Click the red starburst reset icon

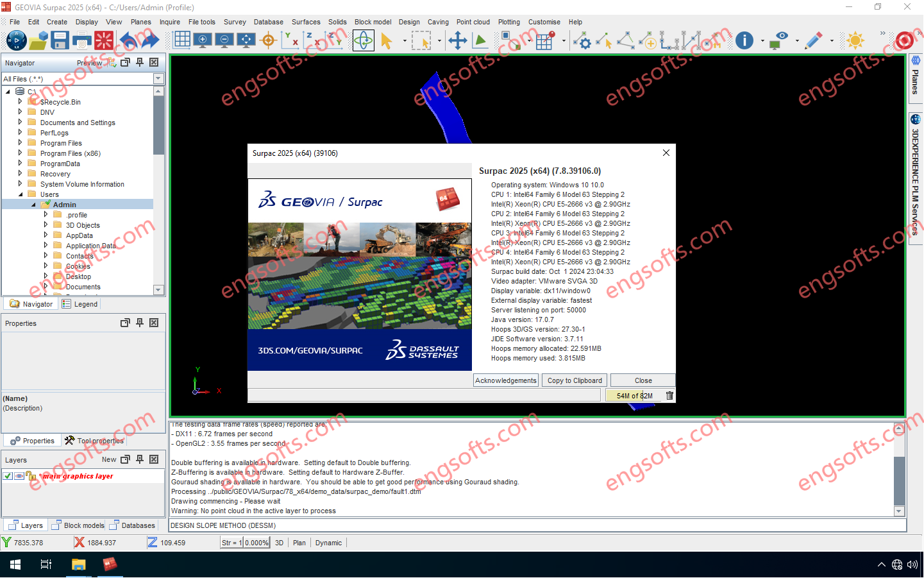(x=104, y=40)
